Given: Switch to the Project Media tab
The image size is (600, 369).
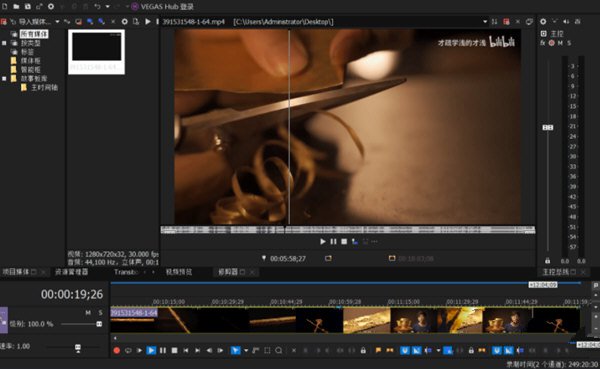Looking at the screenshot, I should coord(16,272).
